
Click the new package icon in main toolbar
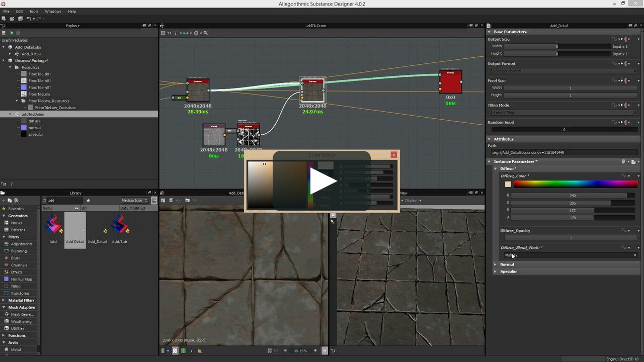(4, 19)
